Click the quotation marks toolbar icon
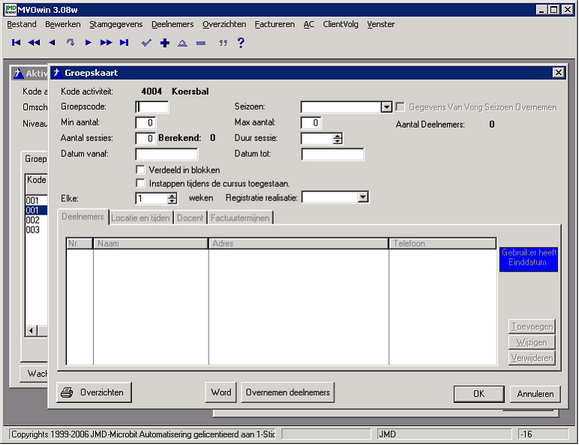579x445 pixels. (x=223, y=43)
